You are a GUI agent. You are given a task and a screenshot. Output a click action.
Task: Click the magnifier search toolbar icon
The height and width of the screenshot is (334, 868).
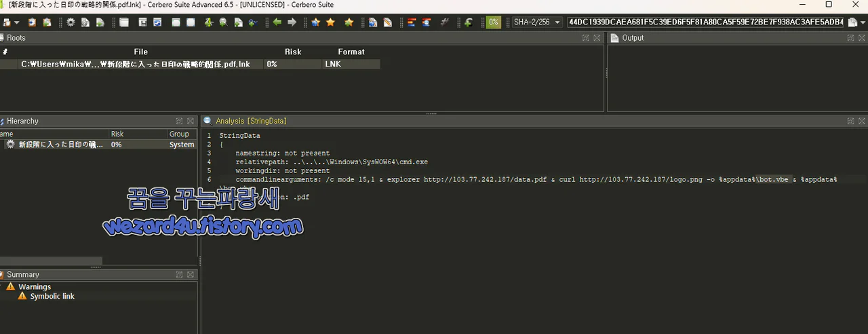click(x=223, y=22)
